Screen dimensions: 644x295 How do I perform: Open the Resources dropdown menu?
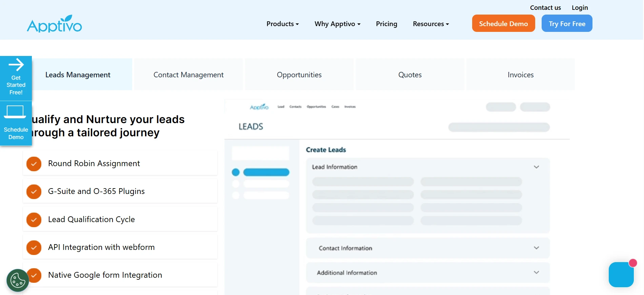430,24
